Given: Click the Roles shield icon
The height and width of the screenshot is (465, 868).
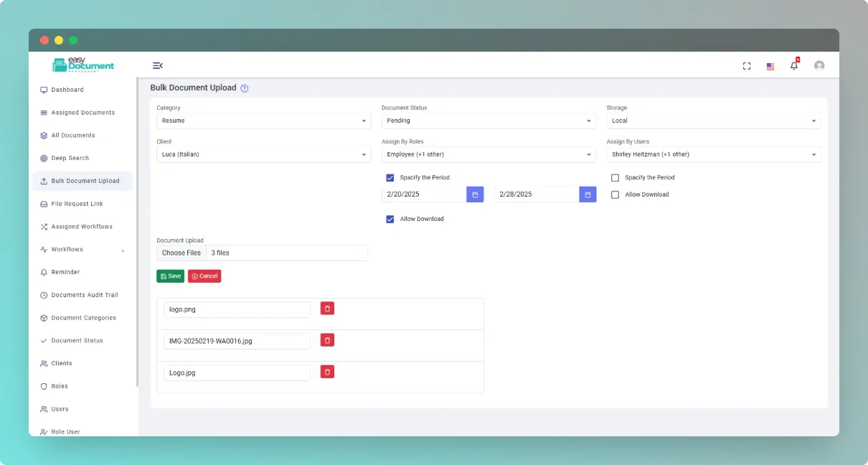Looking at the screenshot, I should pos(44,386).
